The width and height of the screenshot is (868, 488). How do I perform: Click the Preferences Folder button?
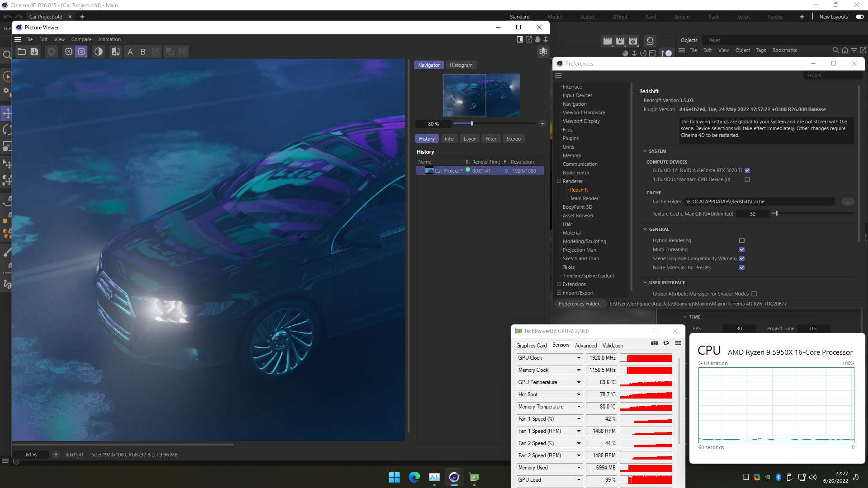click(580, 303)
